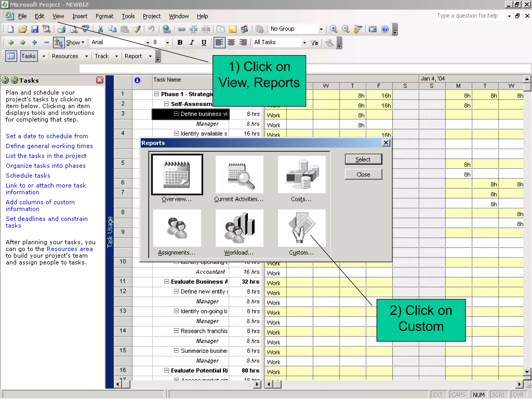This screenshot has height=399, width=532.
Task: Select the Custom report thumbnail
Action: point(301,228)
